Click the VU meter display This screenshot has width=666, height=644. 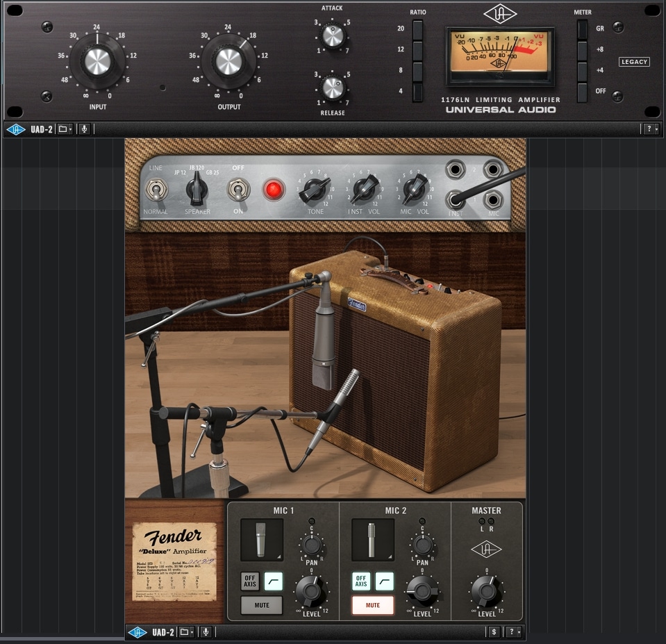click(x=500, y=56)
